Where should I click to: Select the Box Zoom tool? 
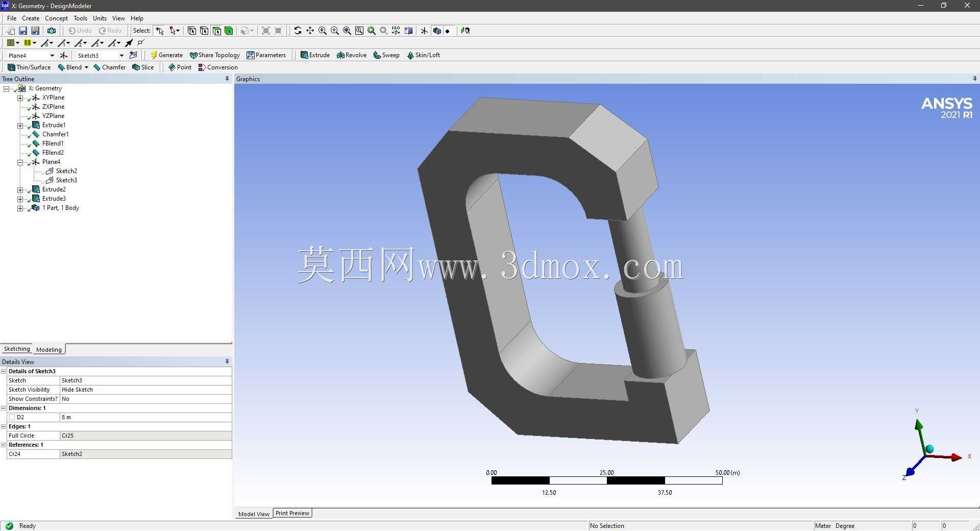point(335,31)
